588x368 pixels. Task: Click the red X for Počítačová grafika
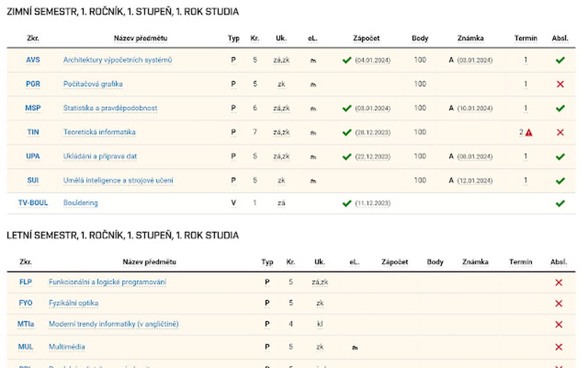(x=560, y=84)
